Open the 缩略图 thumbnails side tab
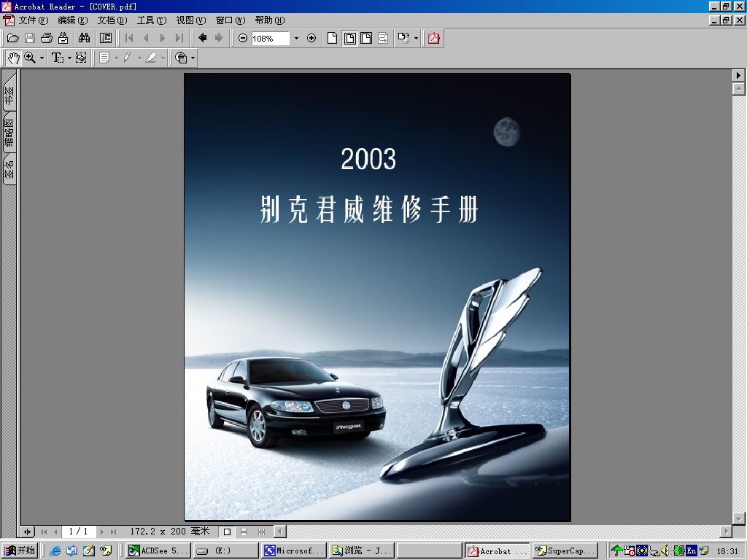The width and height of the screenshot is (747, 560). (9, 133)
